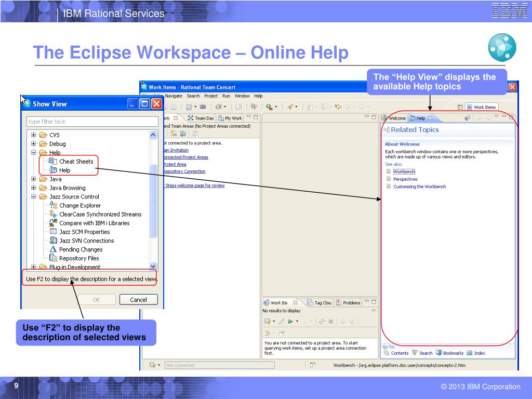Open the Workbench help topic link
Image resolution: width=532 pixels, height=399 pixels.
[404, 171]
